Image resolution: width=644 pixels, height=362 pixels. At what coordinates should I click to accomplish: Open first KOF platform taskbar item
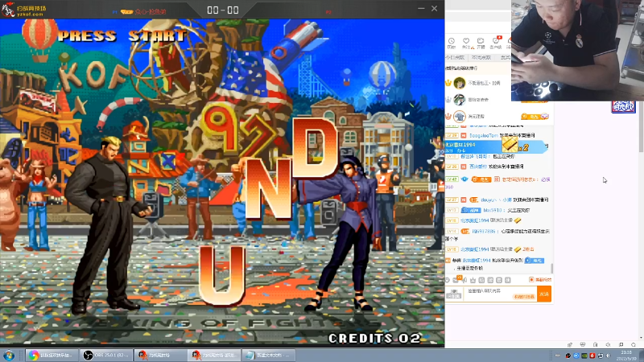tap(160, 355)
